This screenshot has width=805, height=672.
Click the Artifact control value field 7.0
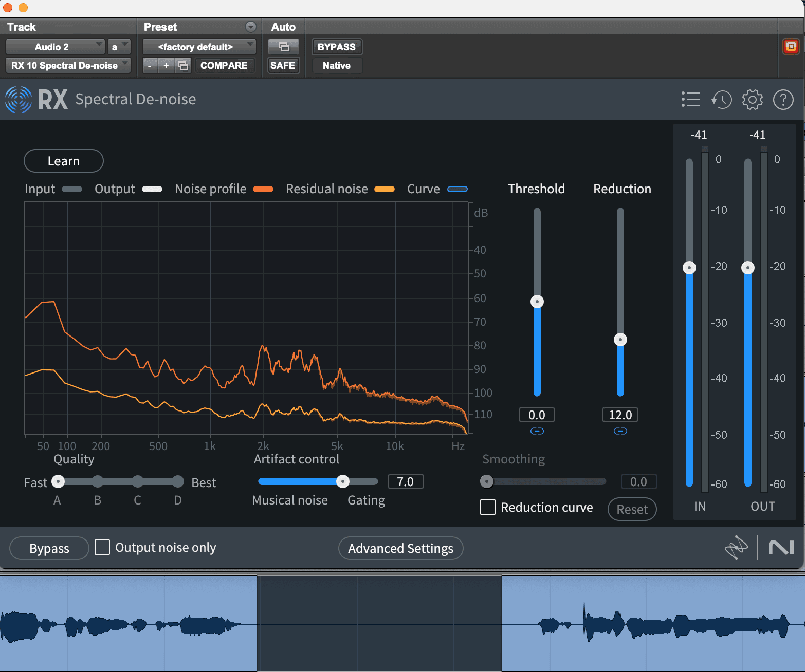point(406,481)
